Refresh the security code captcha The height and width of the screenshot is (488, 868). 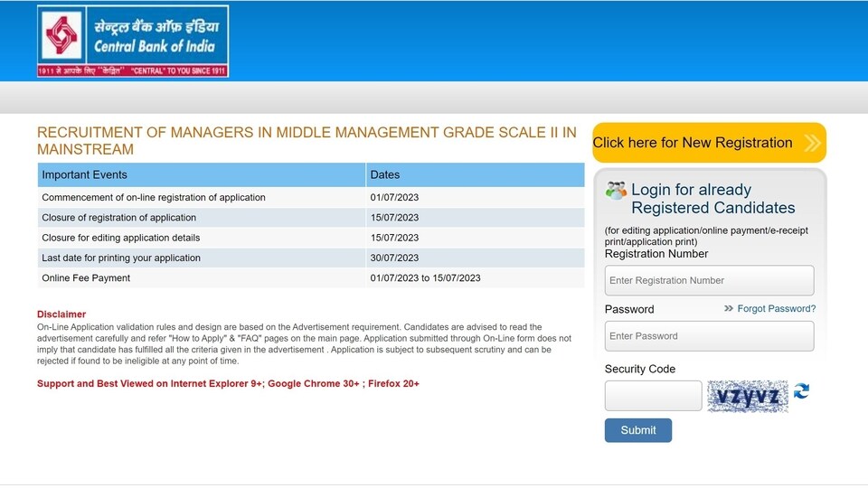coord(801,391)
